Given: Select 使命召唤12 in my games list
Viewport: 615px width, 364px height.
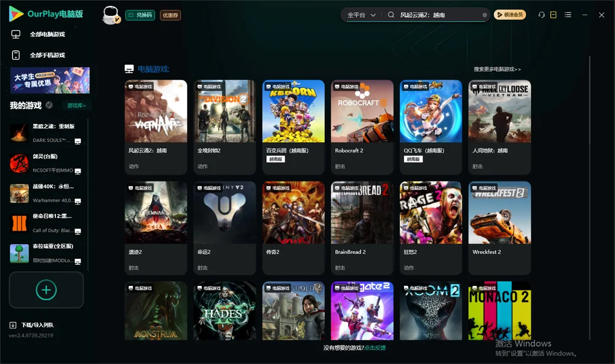Looking at the screenshot, I should 46,223.
